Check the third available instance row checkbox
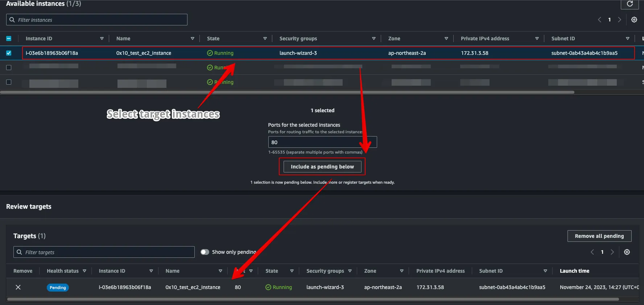The height and width of the screenshot is (305, 644). (x=9, y=82)
